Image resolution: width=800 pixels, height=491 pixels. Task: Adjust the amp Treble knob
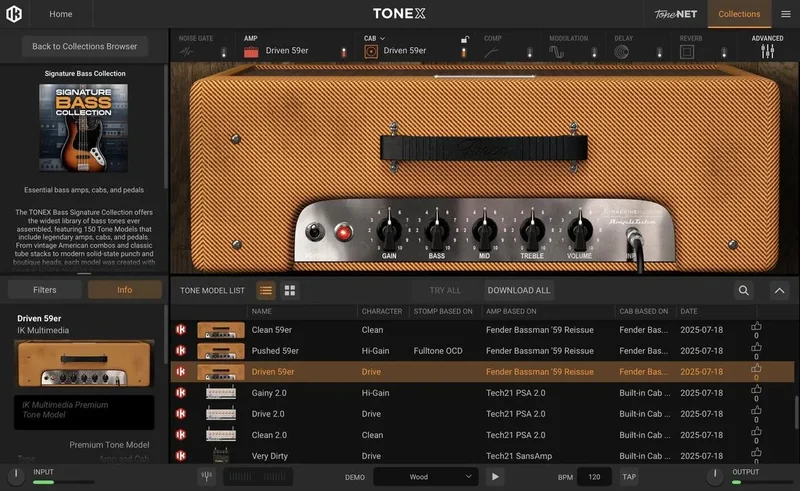click(x=532, y=231)
